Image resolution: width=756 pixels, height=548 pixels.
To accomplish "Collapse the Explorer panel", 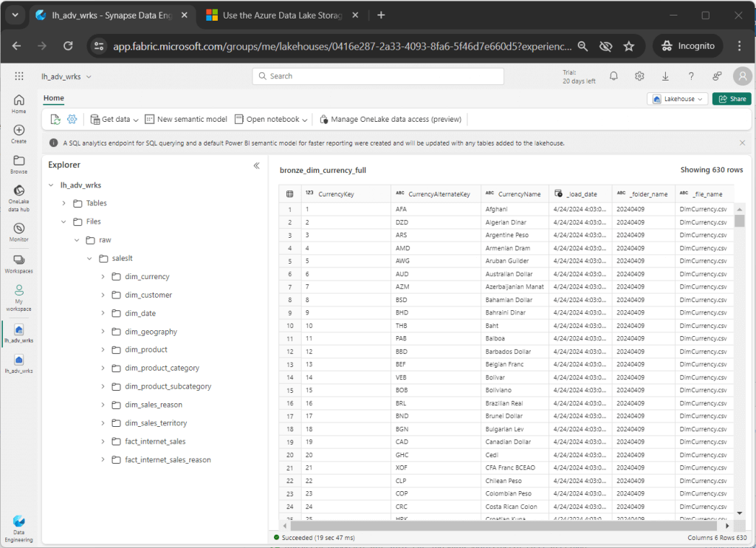I will click(256, 165).
